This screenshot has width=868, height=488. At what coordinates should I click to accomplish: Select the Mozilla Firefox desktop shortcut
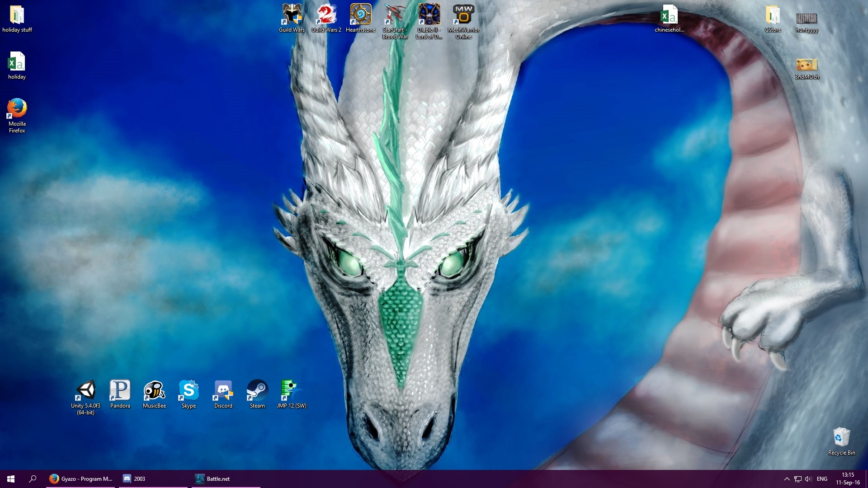[x=17, y=108]
